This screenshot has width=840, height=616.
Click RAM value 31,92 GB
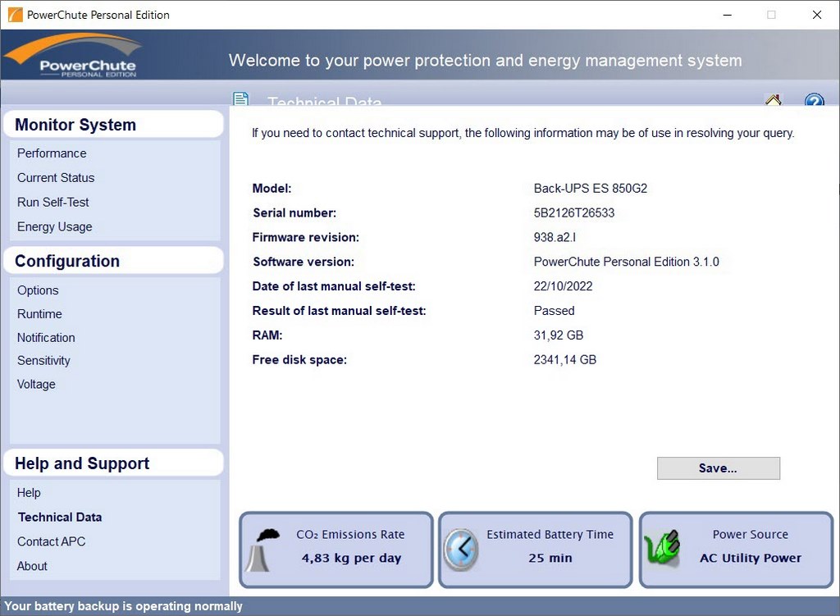[558, 335]
